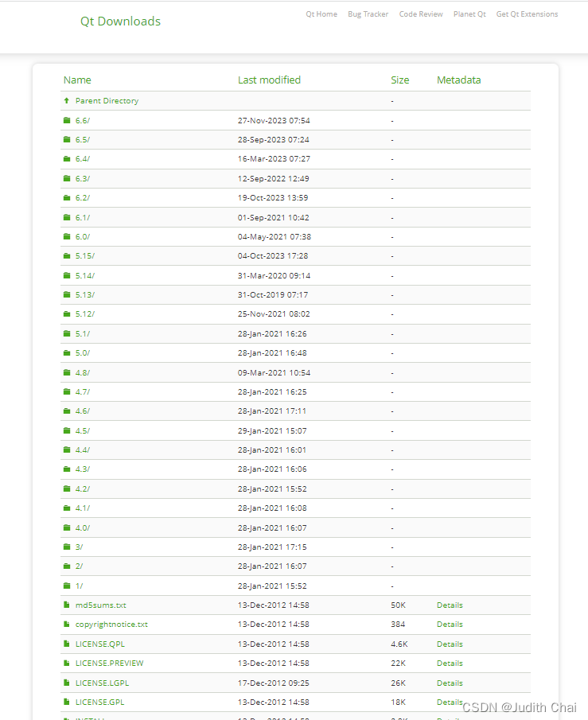Image resolution: width=588 pixels, height=720 pixels.
Task: Open the 1/ directory link
Action: tap(80, 586)
